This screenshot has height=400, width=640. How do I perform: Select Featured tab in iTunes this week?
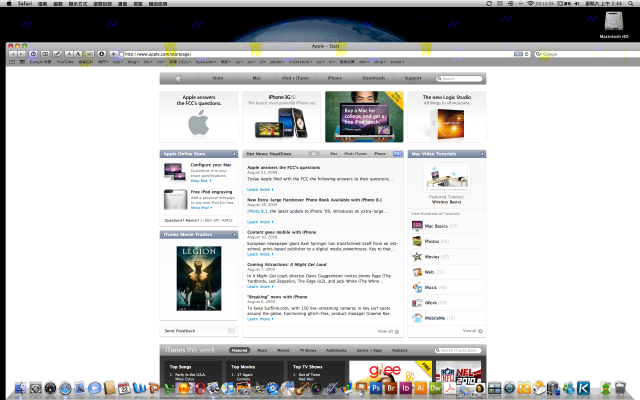tap(239, 350)
